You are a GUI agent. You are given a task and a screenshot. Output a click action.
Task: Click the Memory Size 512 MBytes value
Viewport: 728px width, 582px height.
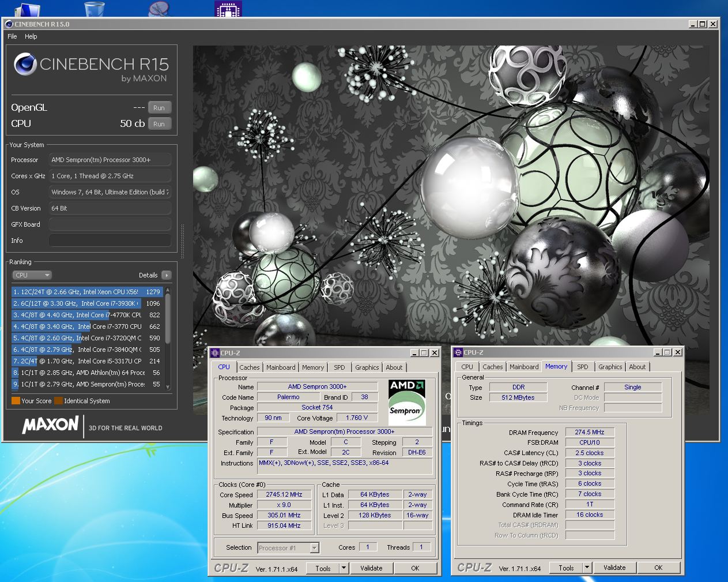tap(518, 397)
